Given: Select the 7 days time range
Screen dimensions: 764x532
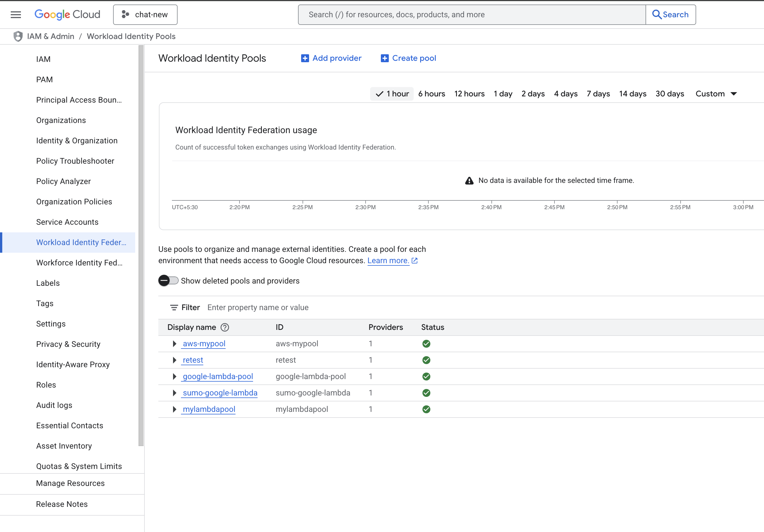Looking at the screenshot, I should pos(598,94).
